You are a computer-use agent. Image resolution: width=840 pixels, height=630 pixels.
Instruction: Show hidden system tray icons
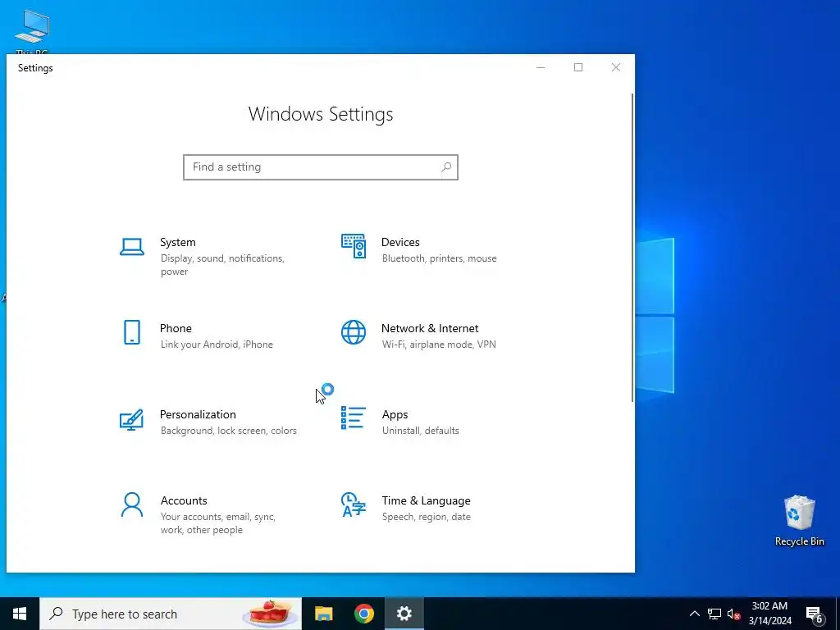tap(694, 614)
